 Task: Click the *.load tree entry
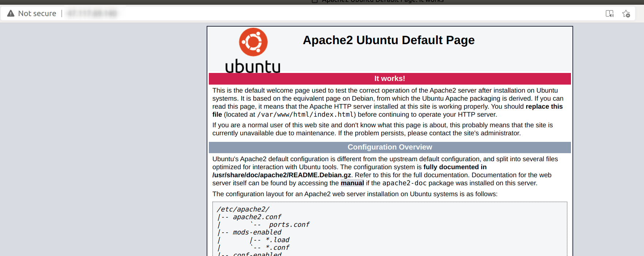tap(277, 240)
